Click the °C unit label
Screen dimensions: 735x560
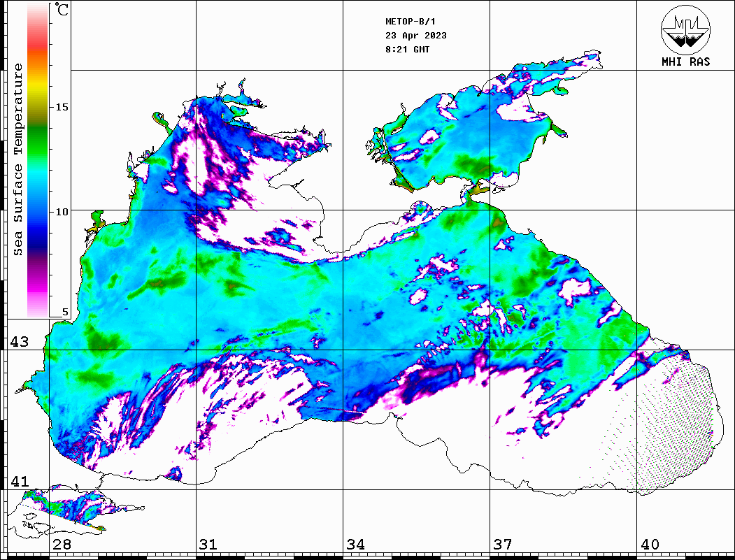tap(62, 9)
